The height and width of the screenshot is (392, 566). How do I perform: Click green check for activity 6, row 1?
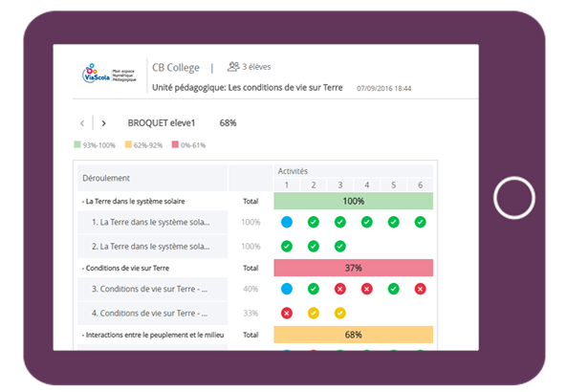click(x=420, y=222)
